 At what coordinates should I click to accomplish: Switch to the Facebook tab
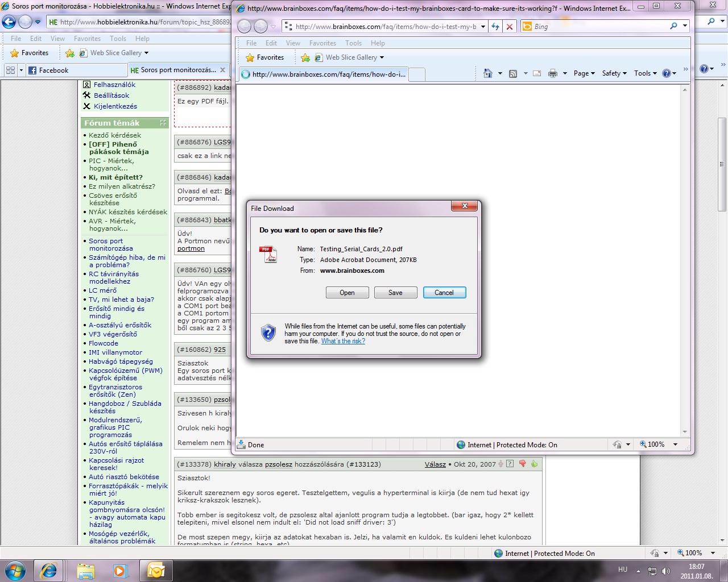(76, 70)
